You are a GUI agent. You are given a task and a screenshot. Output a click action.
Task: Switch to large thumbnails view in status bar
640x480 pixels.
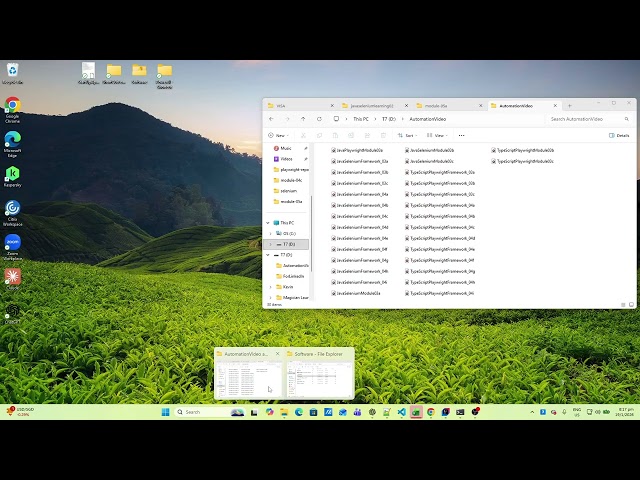[x=631, y=304]
